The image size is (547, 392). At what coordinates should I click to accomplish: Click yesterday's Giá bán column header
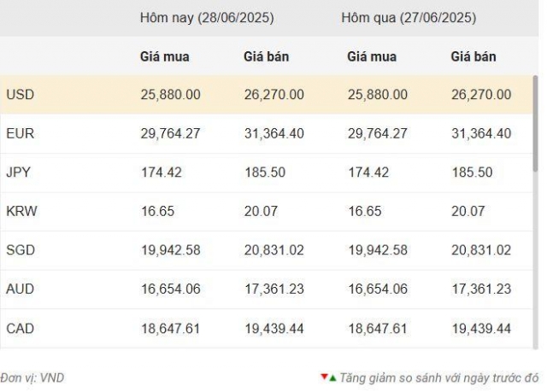[473, 57]
